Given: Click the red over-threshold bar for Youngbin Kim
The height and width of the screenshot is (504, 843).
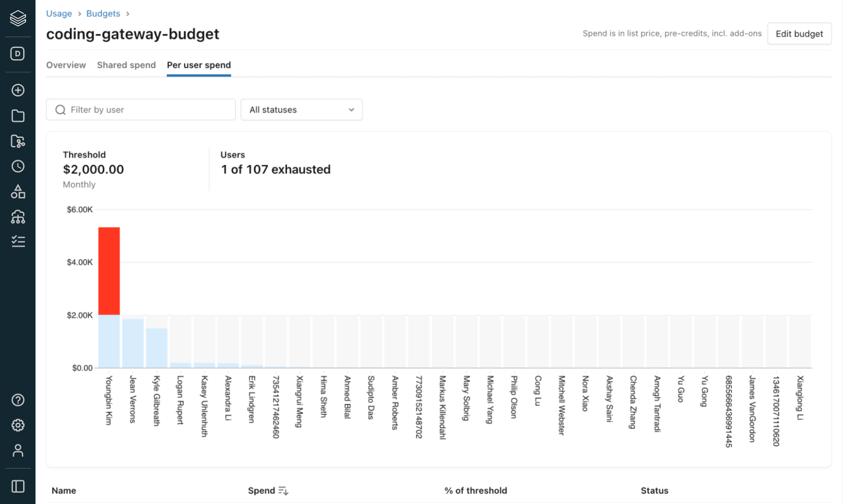Looking at the screenshot, I should click(109, 271).
